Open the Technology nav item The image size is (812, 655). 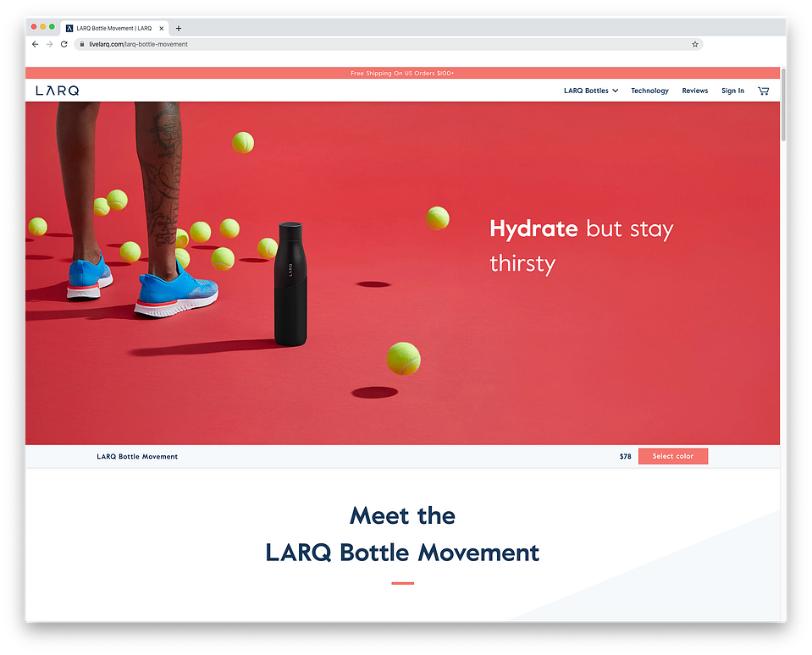point(649,91)
